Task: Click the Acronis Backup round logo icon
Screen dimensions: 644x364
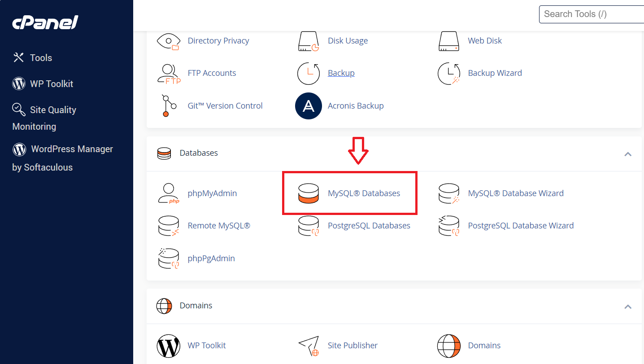Action: [308, 106]
